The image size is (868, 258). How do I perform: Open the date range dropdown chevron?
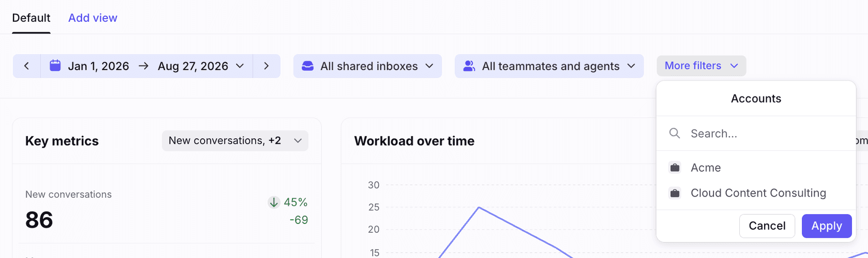240,66
